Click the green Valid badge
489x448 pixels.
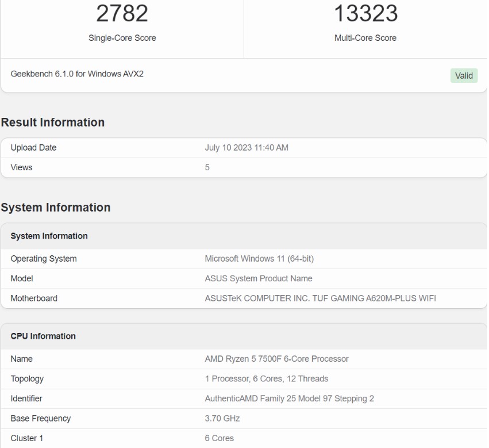[464, 75]
